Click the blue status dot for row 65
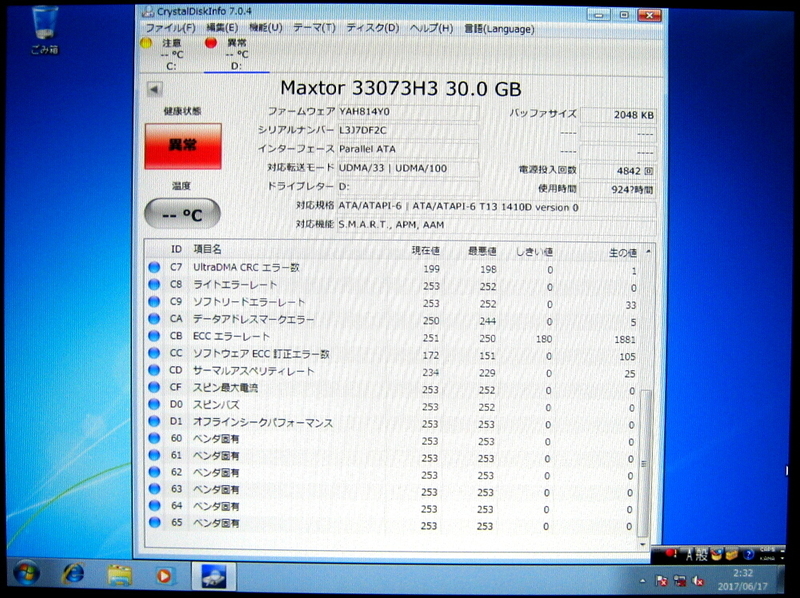 154,522
